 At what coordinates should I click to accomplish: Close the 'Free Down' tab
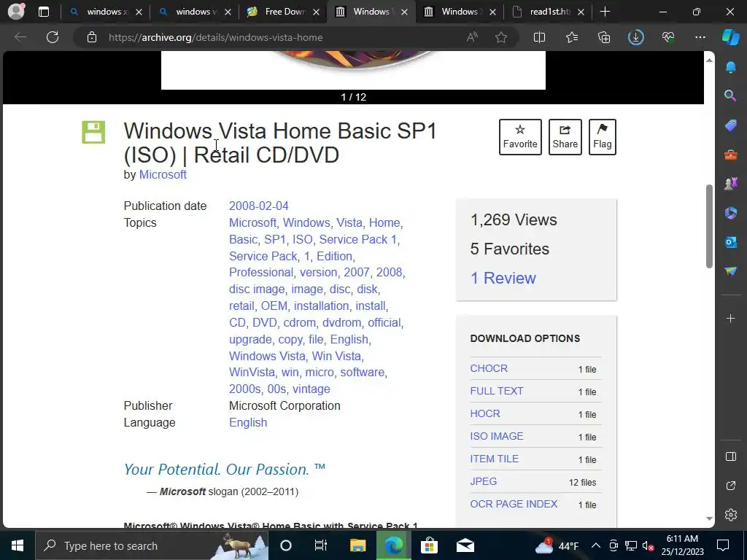click(316, 12)
